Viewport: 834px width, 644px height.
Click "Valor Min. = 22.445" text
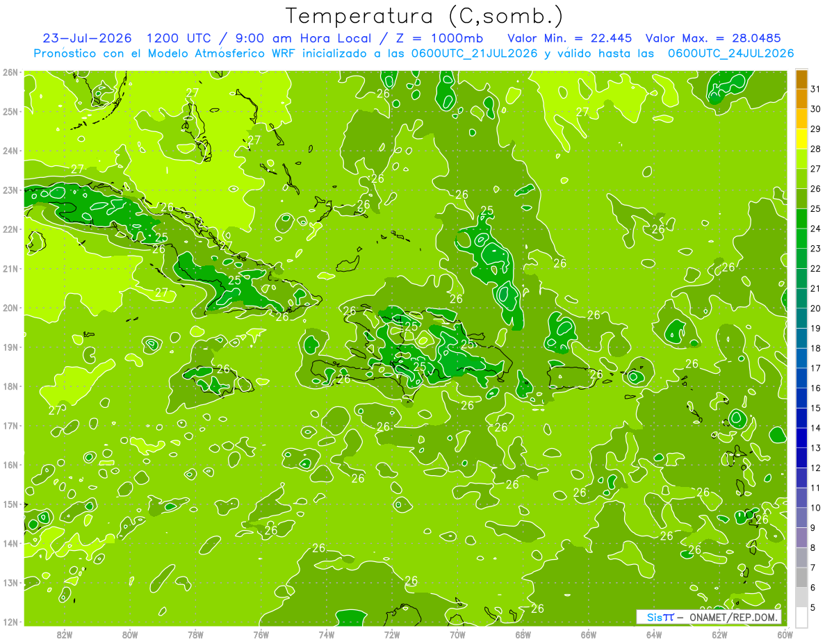(x=569, y=38)
